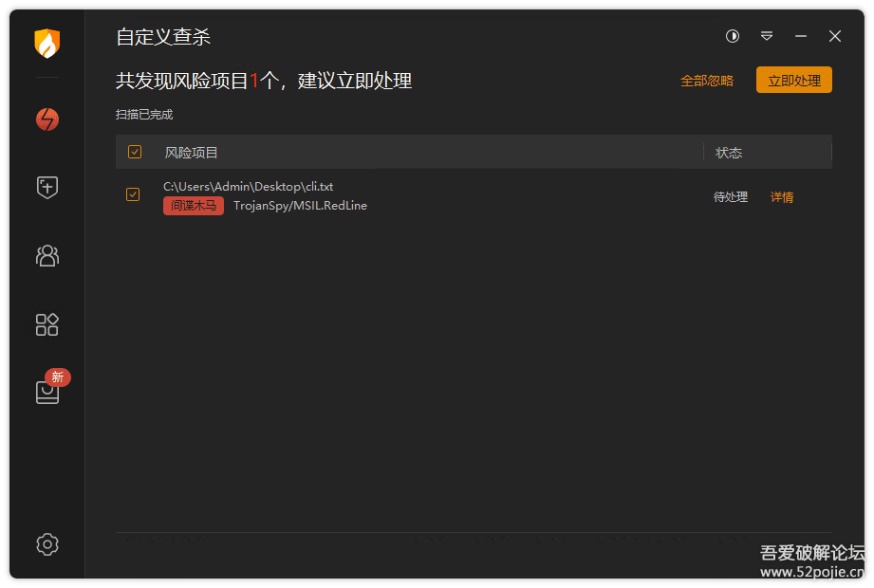Click the red 间谍木马 tag

[194, 206]
